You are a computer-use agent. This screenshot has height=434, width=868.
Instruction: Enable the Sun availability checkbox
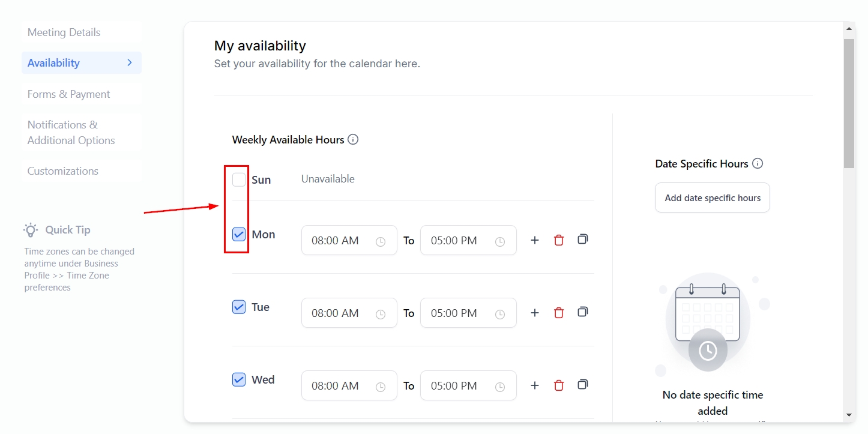239,179
